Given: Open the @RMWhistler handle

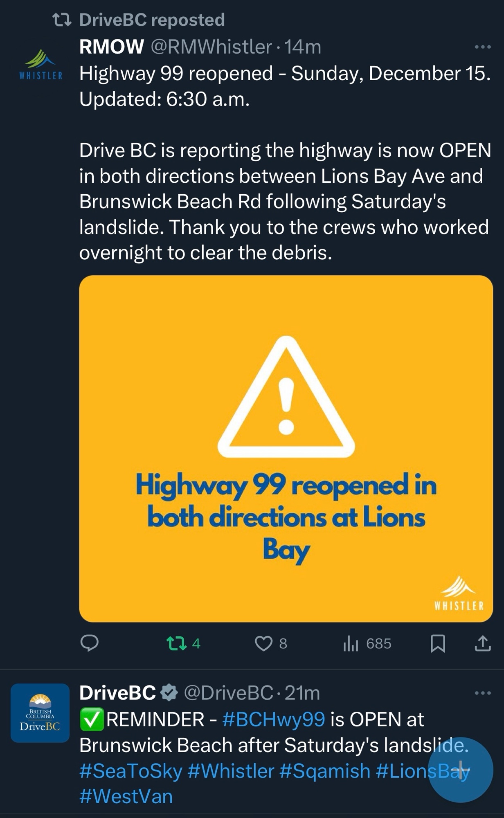Looking at the screenshot, I should pos(211,47).
